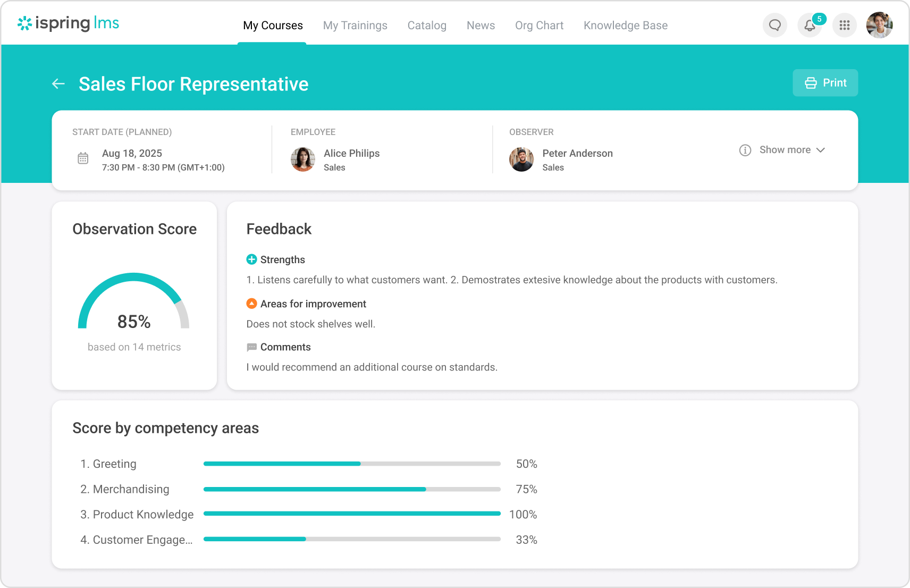Click the green plus Strengths icon
This screenshot has height=588, width=910.
[252, 259]
